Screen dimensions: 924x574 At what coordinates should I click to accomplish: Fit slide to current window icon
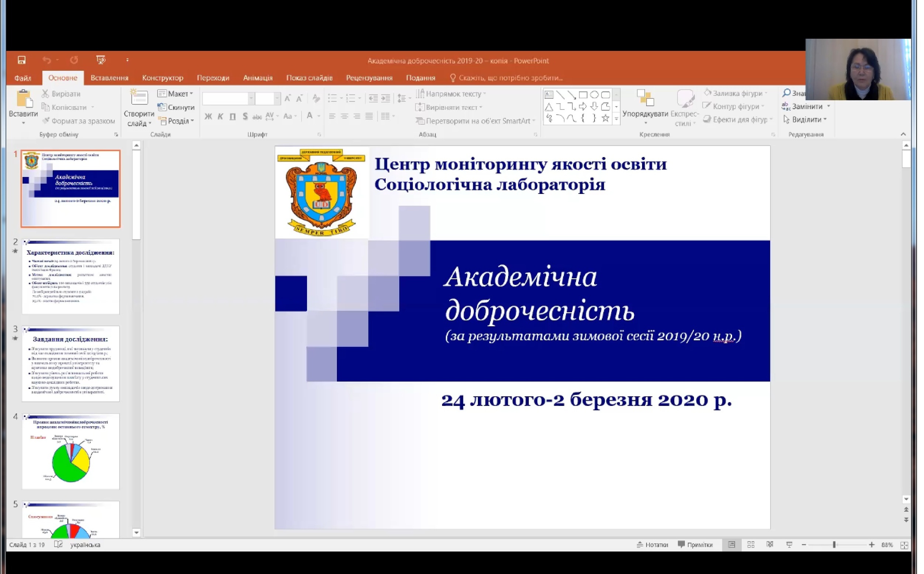904,545
